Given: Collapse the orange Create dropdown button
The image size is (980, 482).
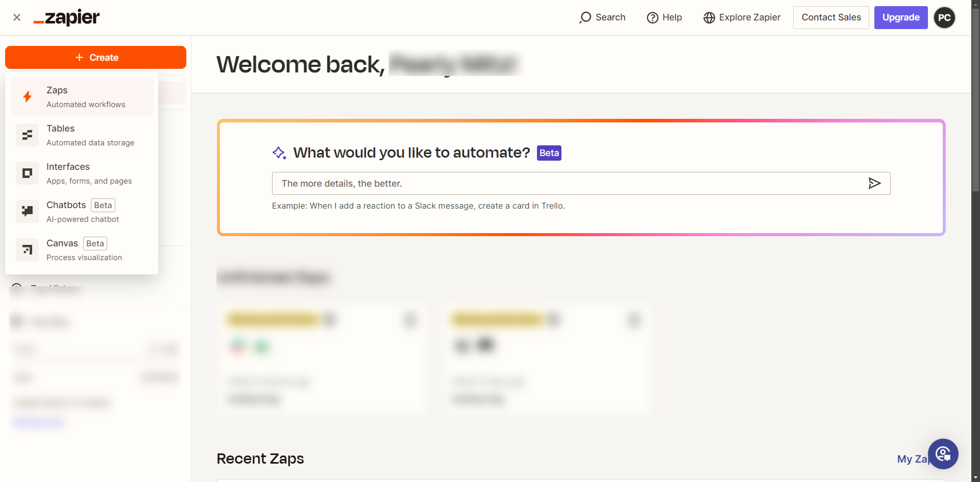Looking at the screenshot, I should 95,58.
